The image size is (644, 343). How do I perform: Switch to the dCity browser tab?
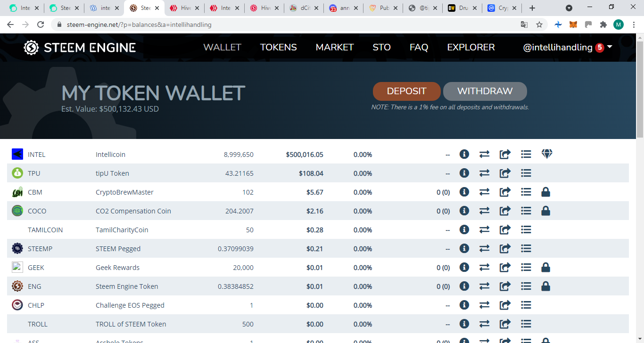click(304, 8)
